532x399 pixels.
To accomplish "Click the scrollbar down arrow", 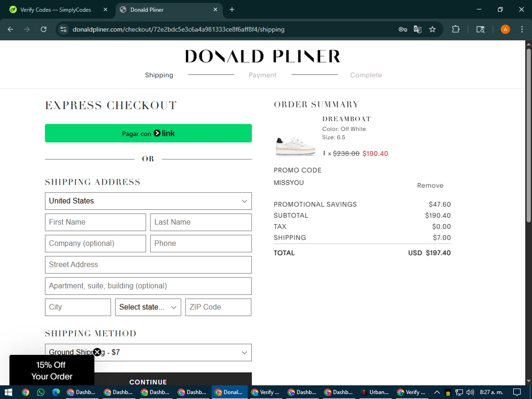I will click(528, 381).
